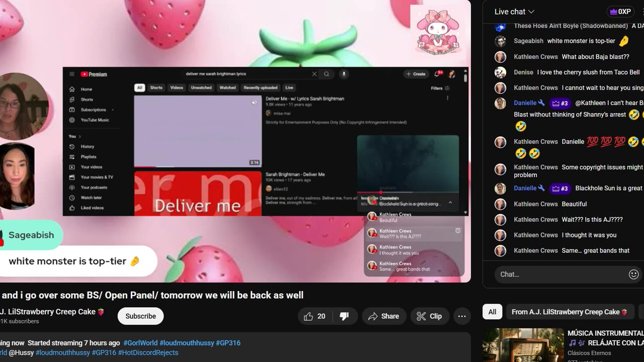
Task: Clear the search box with the X in shared window
Action: tap(314, 74)
